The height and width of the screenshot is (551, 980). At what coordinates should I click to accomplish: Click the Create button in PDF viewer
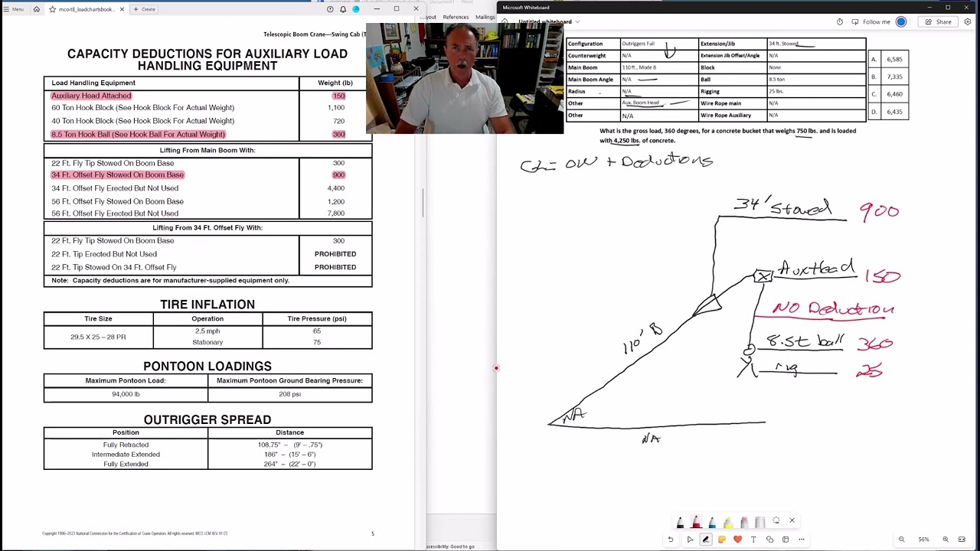pyautogui.click(x=145, y=9)
